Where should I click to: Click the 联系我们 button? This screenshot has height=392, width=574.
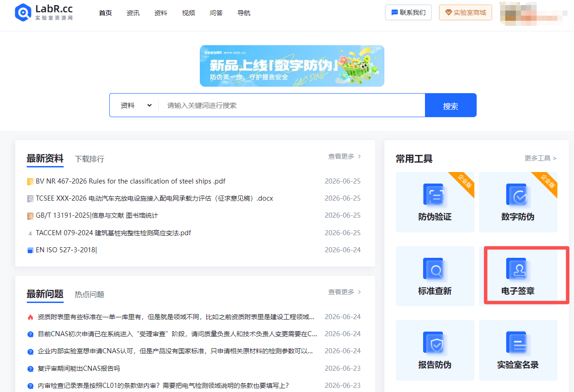(408, 12)
